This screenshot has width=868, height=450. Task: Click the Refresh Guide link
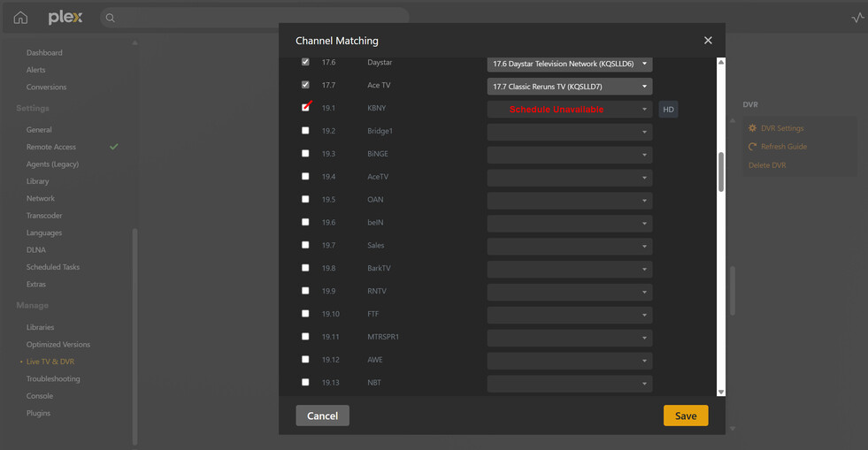784,147
